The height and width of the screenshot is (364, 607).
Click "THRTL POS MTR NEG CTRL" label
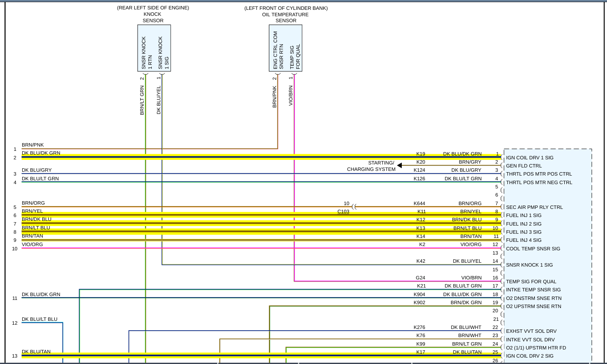point(539,182)
